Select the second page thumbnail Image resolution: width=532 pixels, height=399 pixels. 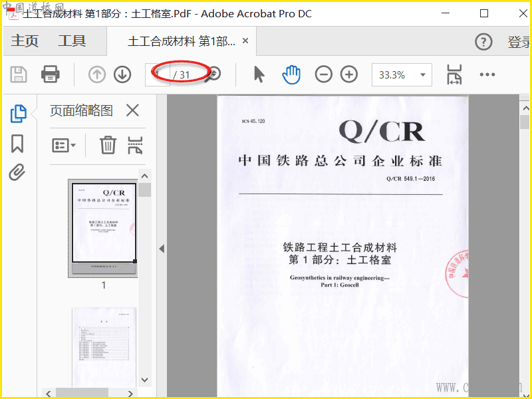[x=104, y=347]
